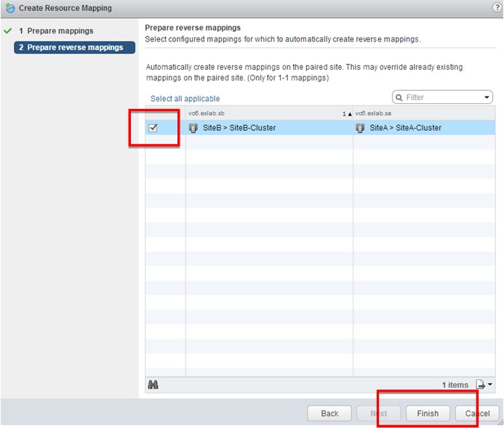504x428 pixels.
Task: Click inside the Filter text field
Action: 444,97
